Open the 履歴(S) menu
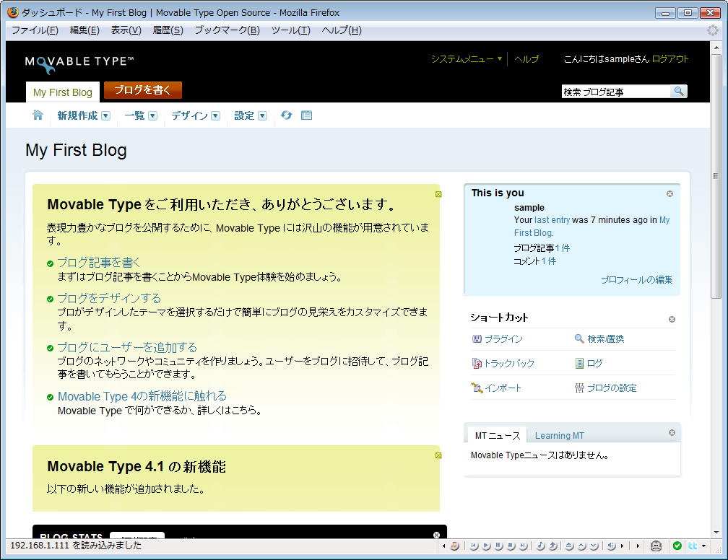 coord(168,30)
